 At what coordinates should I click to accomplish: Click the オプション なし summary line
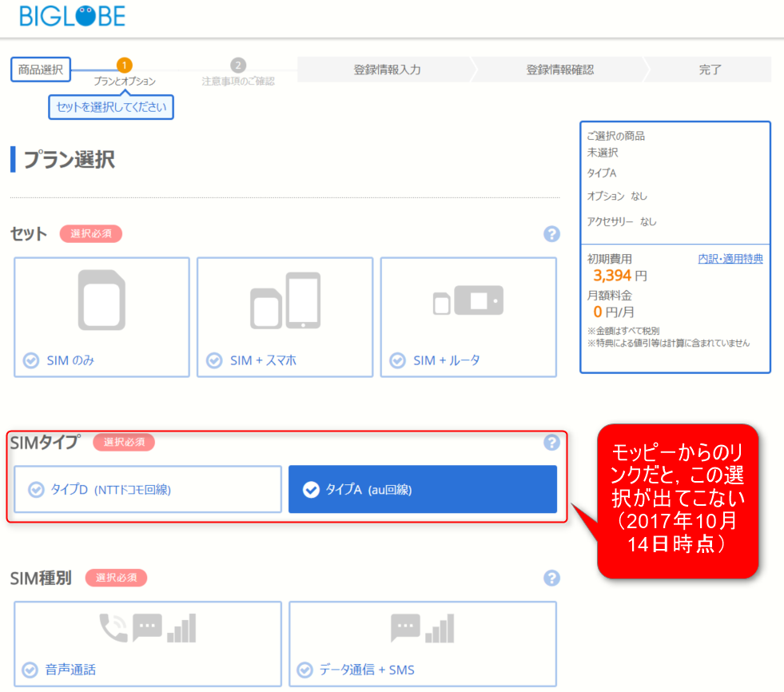tap(617, 196)
